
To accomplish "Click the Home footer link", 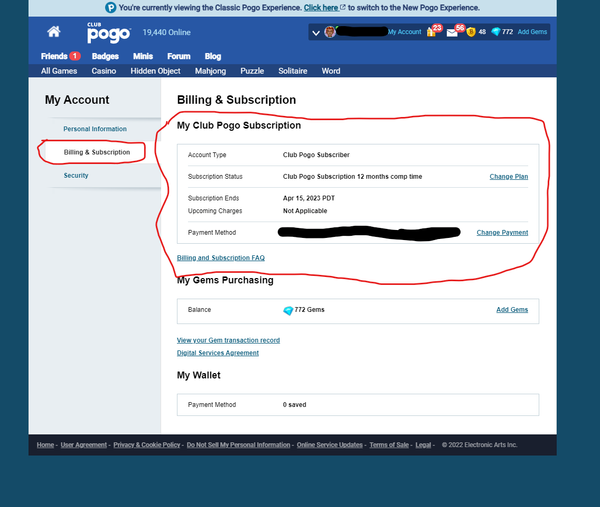I will pos(45,445).
